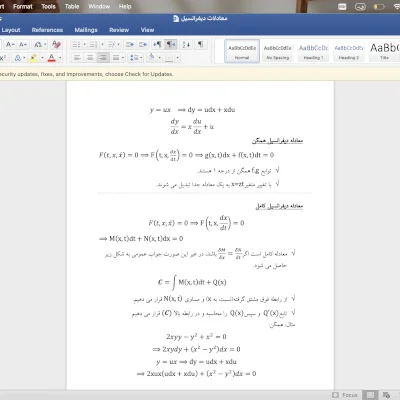
Task: Open the References ribbon tab
Action: (x=47, y=30)
